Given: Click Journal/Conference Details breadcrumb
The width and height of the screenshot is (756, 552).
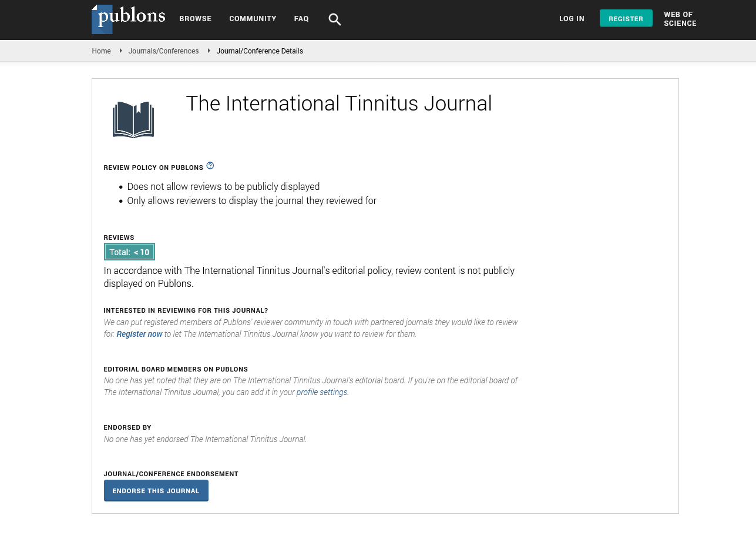Looking at the screenshot, I should point(260,51).
